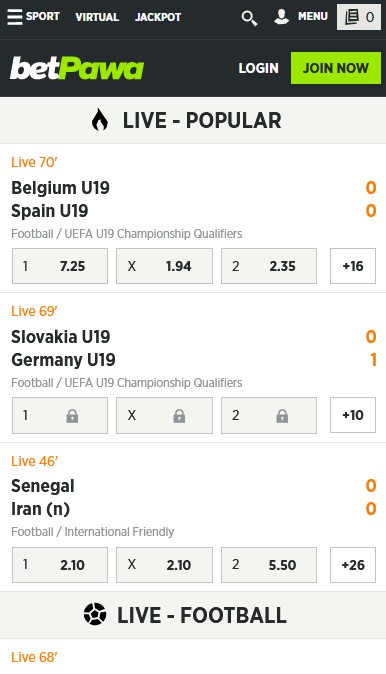
Task: Tap the search magnifier icon
Action: coord(249,18)
